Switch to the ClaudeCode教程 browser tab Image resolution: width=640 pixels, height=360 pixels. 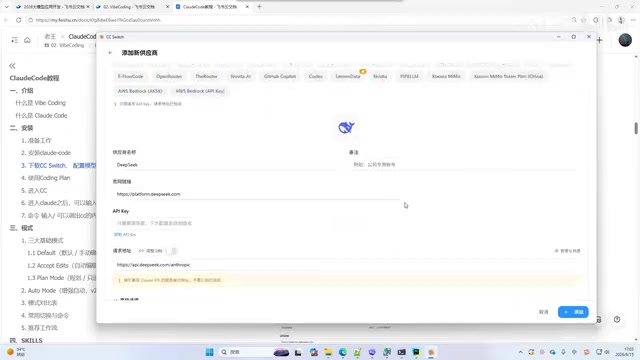[210, 7]
